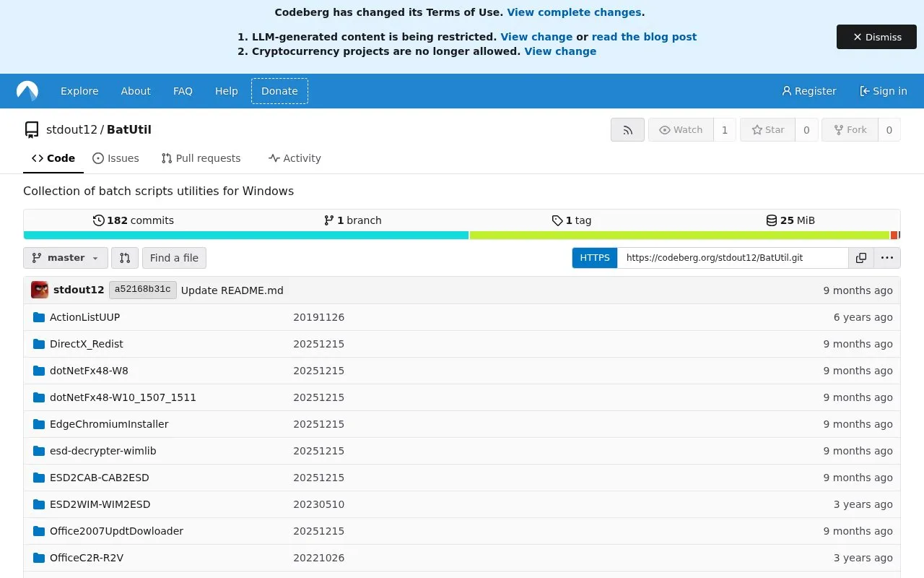The image size is (924, 578).
Task: Click Sign in
Action: coord(883,91)
